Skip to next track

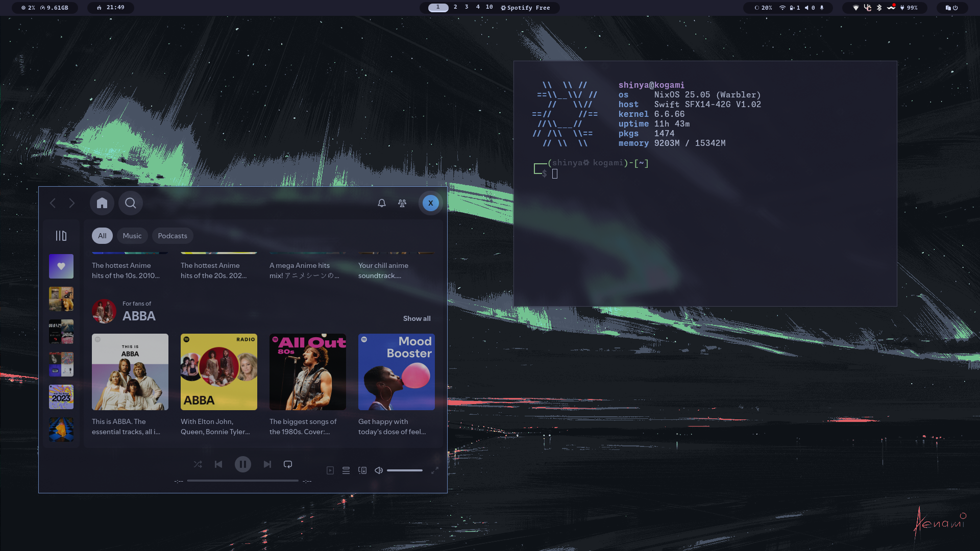267,464
